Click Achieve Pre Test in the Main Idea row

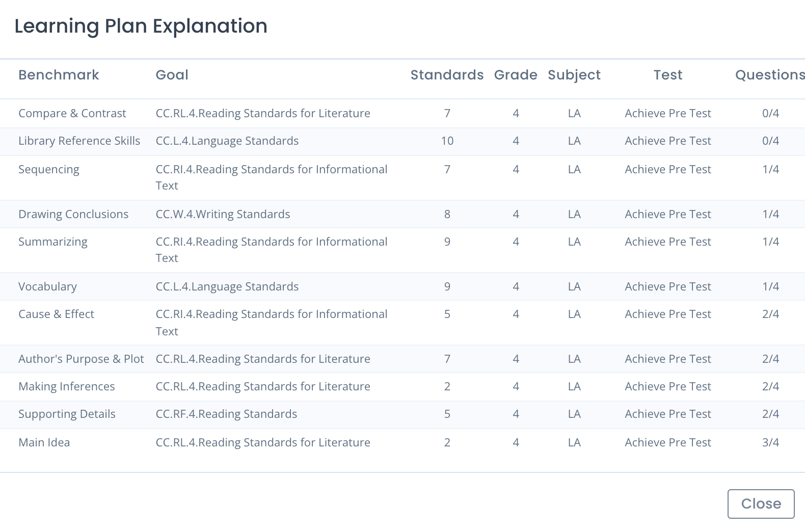pyautogui.click(x=668, y=442)
